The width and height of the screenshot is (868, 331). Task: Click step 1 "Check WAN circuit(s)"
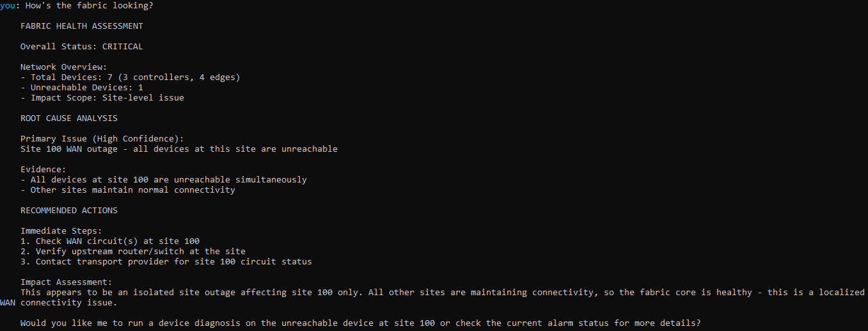tap(109, 241)
